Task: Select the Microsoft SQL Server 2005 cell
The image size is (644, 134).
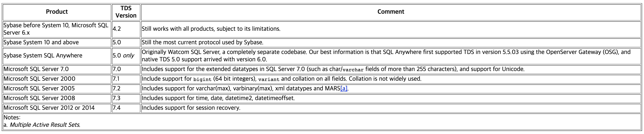Action: (x=57, y=89)
